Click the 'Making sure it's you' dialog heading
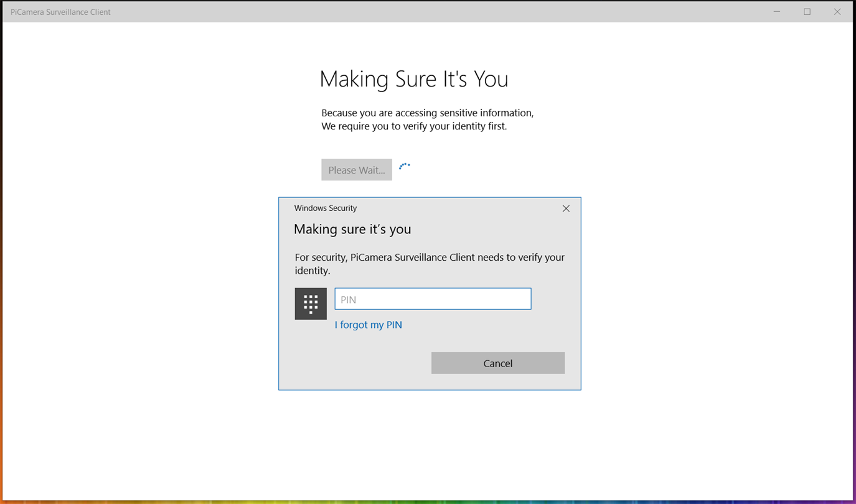 [x=352, y=229]
